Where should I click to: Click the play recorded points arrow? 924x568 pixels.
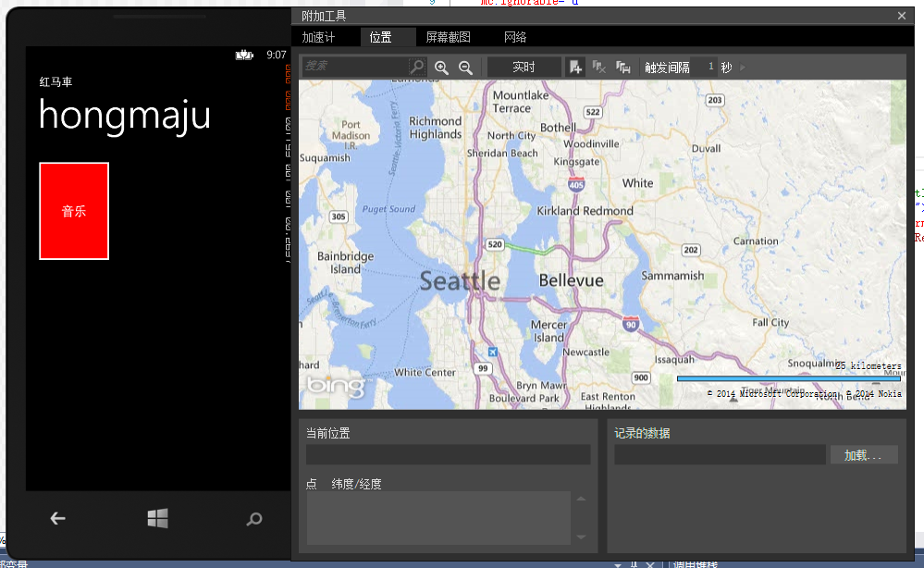point(743,68)
